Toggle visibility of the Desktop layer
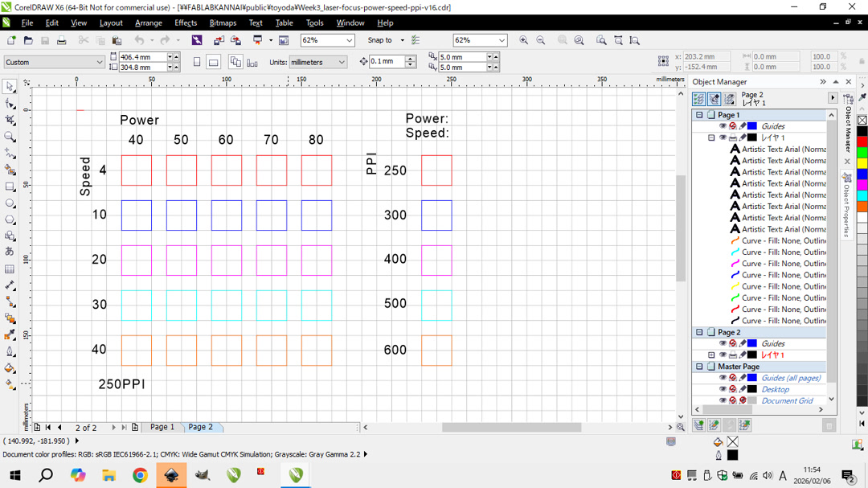This screenshot has width=868, height=488. click(723, 388)
